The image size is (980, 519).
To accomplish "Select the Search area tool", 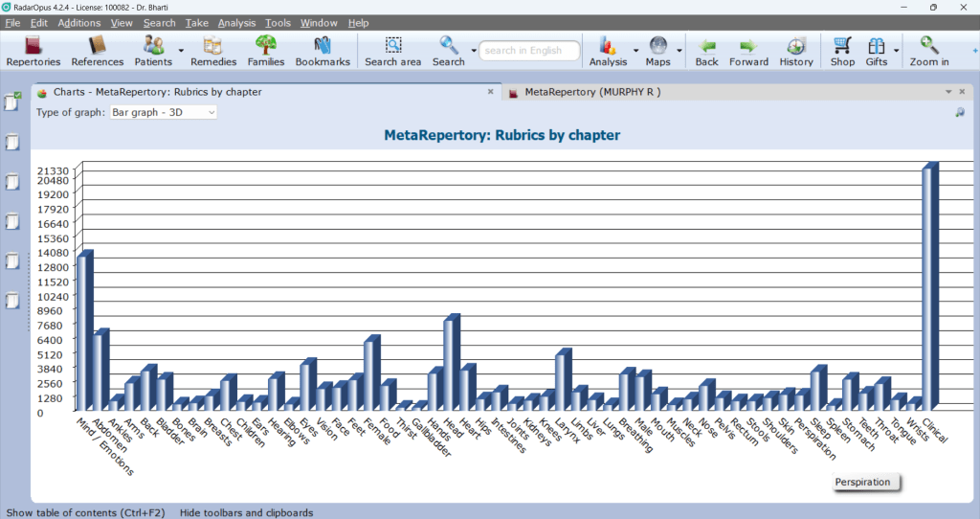I will 393,52.
